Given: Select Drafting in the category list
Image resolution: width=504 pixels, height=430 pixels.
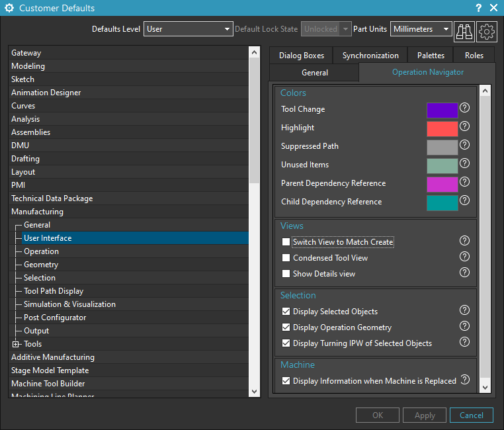Looking at the screenshot, I should coord(128,159).
